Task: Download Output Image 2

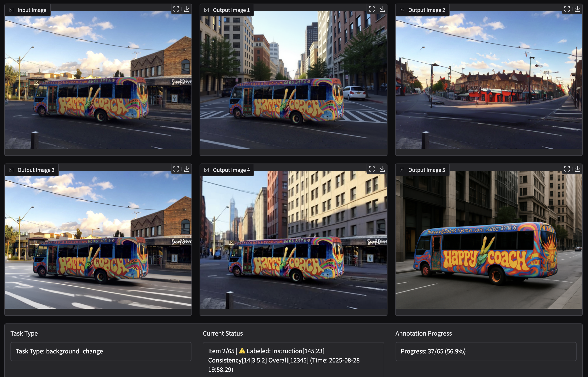Action: point(578,9)
